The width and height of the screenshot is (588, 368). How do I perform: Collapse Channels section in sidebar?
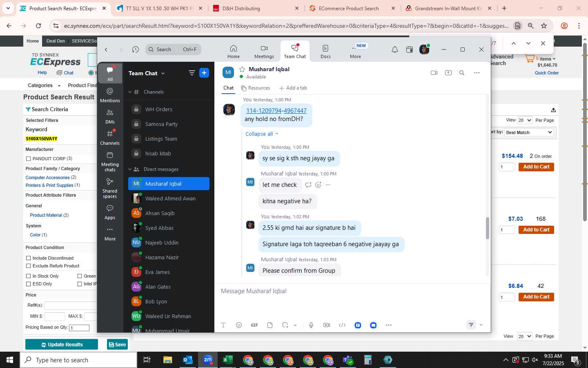coord(130,92)
